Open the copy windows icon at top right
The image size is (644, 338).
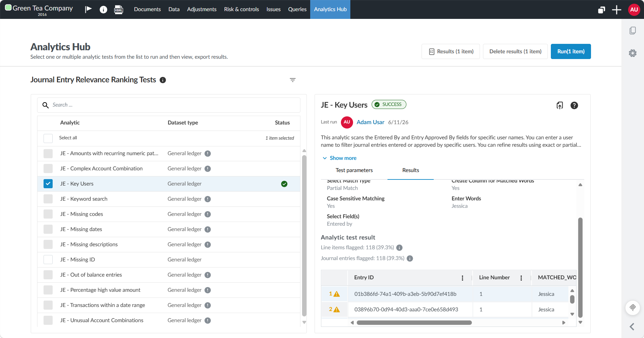601,10
